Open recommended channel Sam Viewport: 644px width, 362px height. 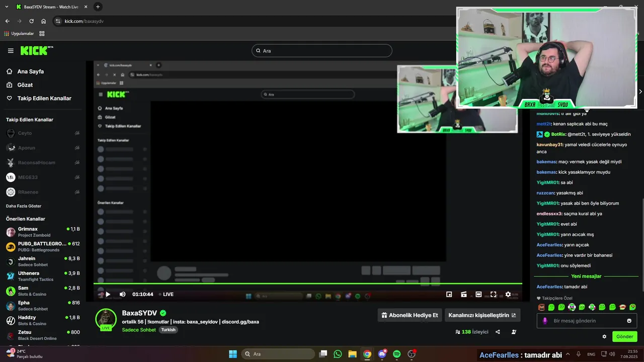pos(43,291)
